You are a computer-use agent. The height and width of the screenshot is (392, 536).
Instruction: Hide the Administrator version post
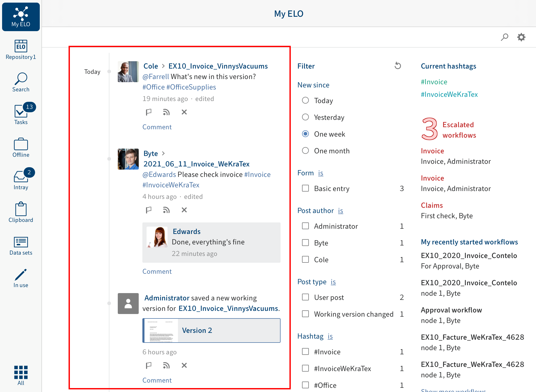point(184,366)
